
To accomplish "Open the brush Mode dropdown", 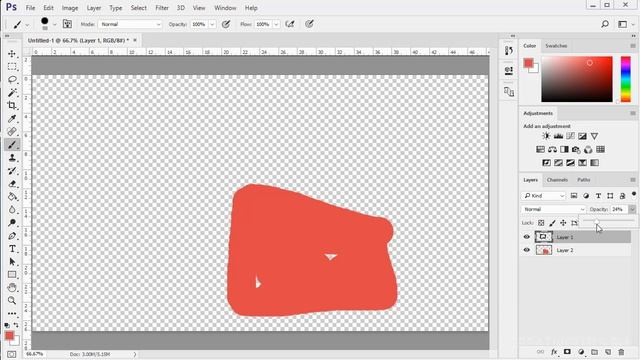I will tap(130, 24).
